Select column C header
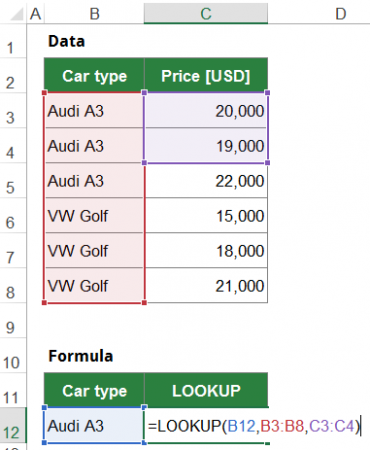The height and width of the screenshot is (450, 370). [x=206, y=13]
